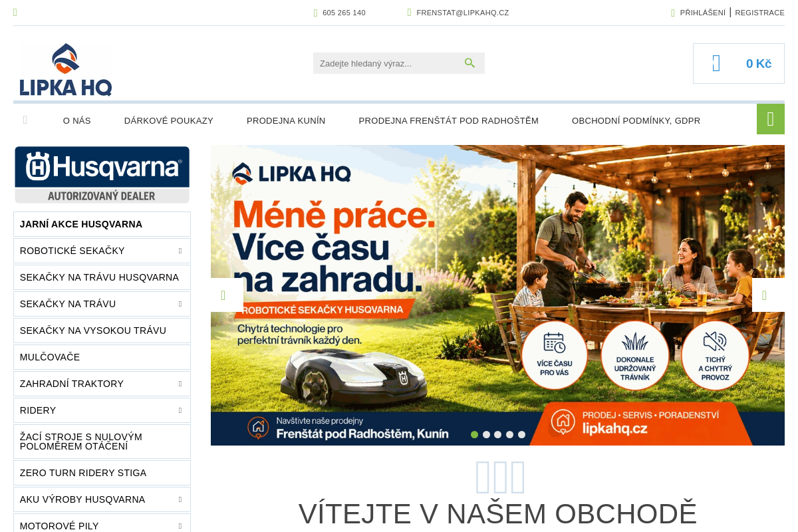The image size is (798, 532).
Task: Focus the search input field
Action: [389, 63]
